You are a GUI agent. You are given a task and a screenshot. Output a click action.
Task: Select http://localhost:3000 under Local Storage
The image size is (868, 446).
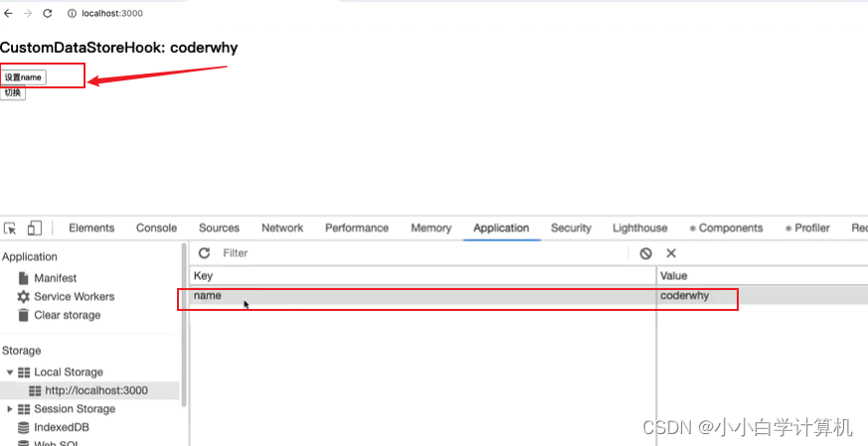click(x=96, y=390)
